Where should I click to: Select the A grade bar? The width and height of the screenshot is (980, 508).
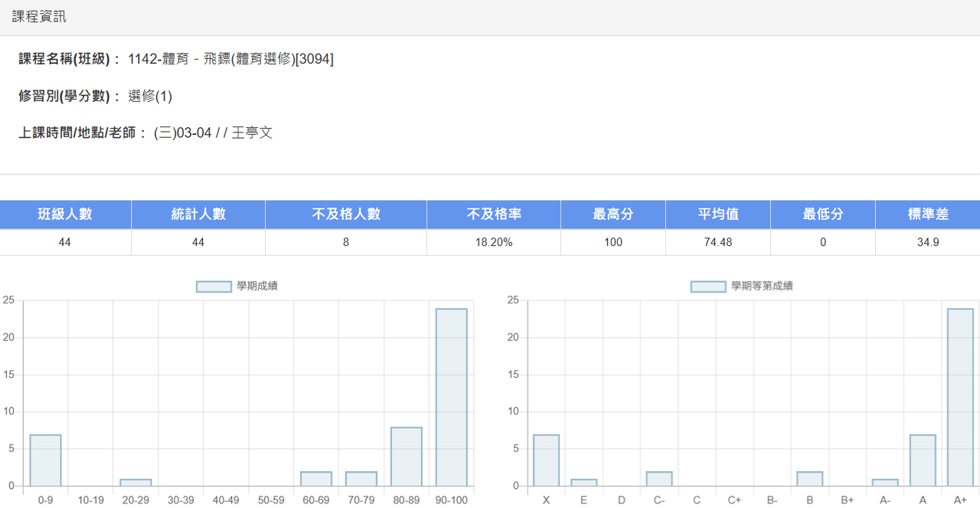(923, 460)
